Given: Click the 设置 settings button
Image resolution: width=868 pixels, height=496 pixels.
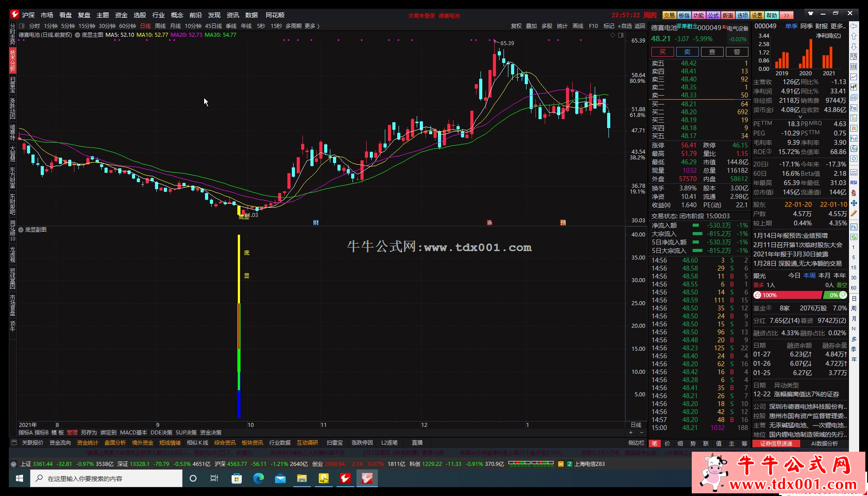Looking at the screenshot, I should click(x=757, y=15).
